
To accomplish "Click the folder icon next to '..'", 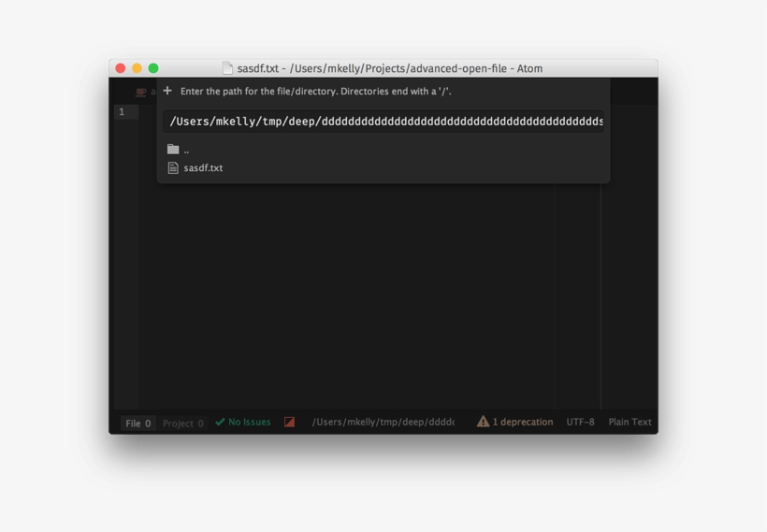I will 173,150.
